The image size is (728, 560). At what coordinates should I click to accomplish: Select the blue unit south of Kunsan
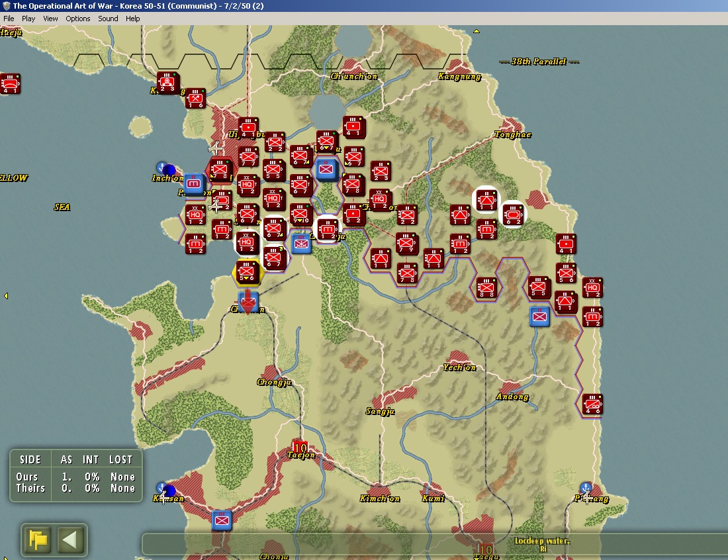point(222,521)
